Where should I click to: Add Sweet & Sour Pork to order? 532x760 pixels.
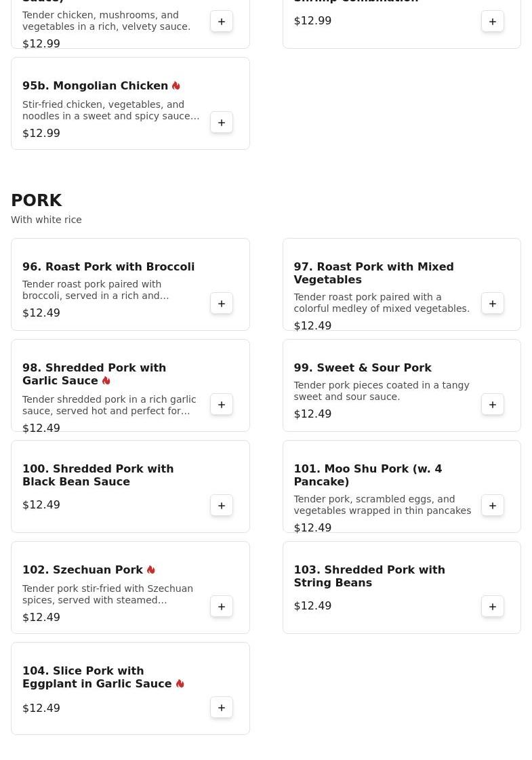coord(493,405)
